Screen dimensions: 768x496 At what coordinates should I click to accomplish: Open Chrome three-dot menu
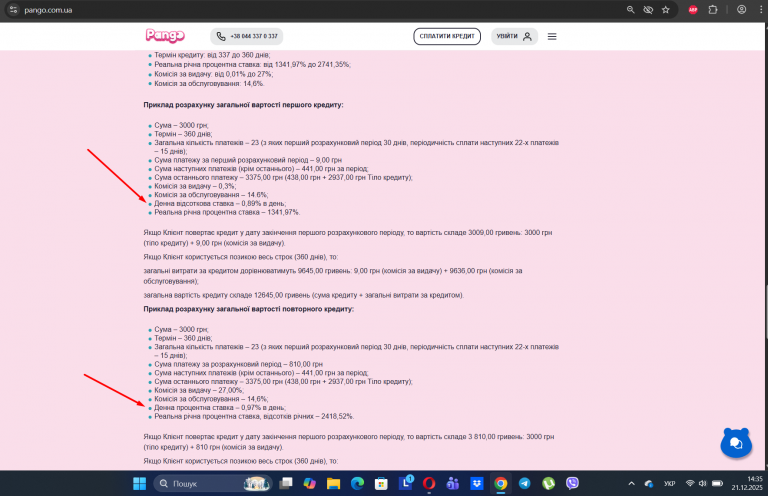click(x=761, y=10)
